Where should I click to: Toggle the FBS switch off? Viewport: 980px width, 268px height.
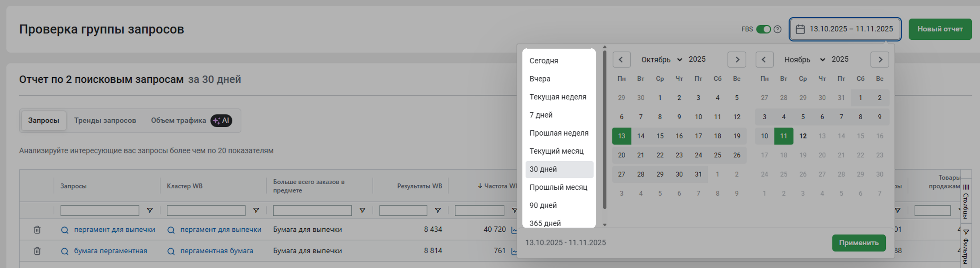[763, 29]
